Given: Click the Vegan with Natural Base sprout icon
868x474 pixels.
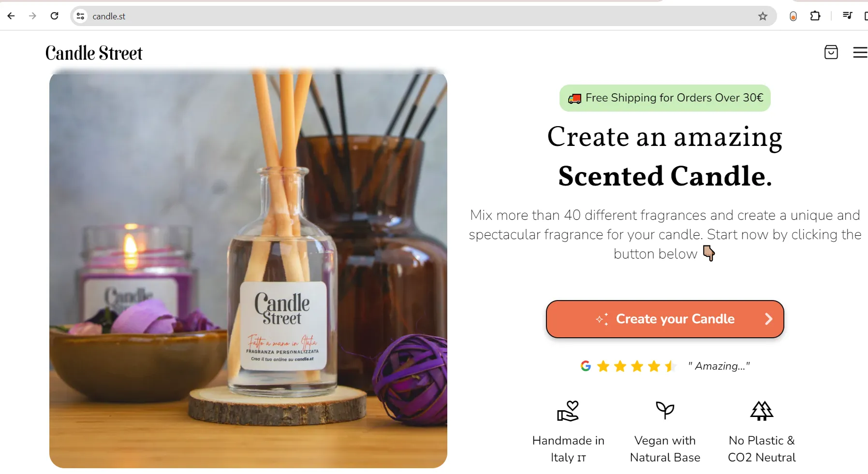Looking at the screenshot, I should click(665, 410).
